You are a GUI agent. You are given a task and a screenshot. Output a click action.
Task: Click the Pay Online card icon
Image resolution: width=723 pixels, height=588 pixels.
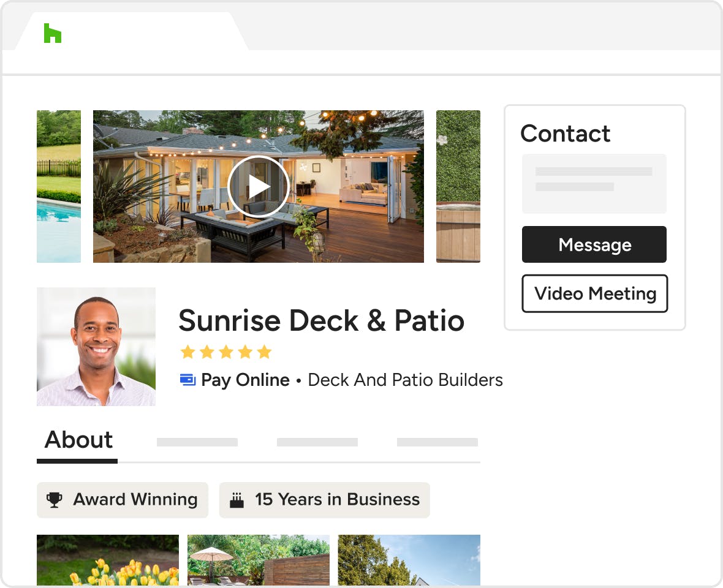(187, 380)
